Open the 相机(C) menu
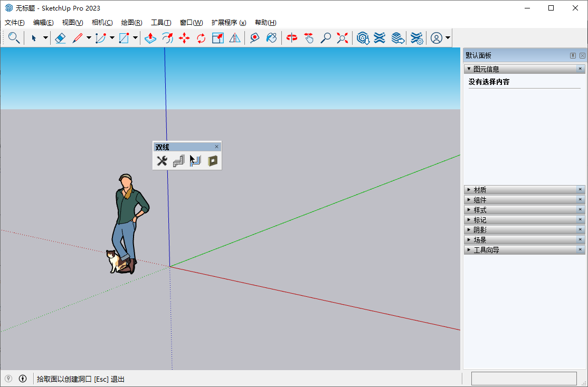This screenshot has height=387, width=588. click(x=102, y=23)
